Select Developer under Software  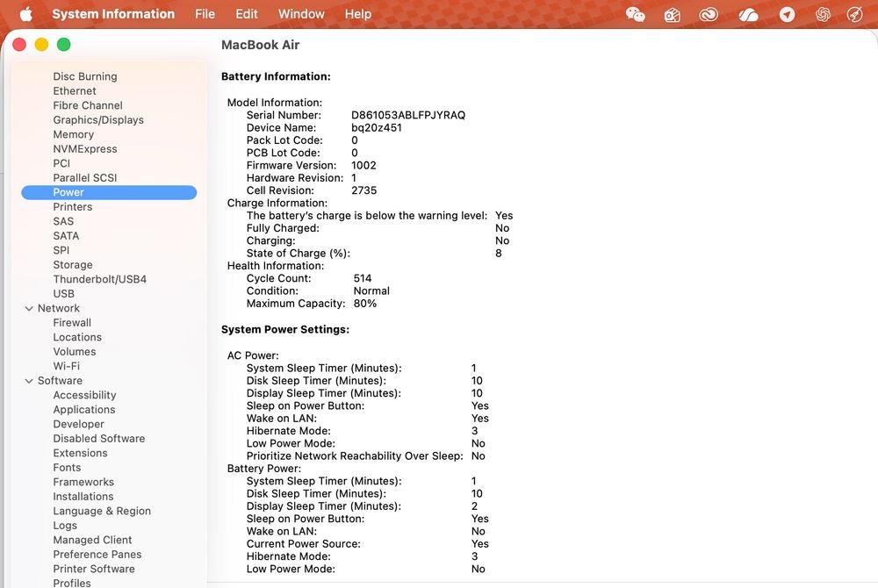pos(78,424)
